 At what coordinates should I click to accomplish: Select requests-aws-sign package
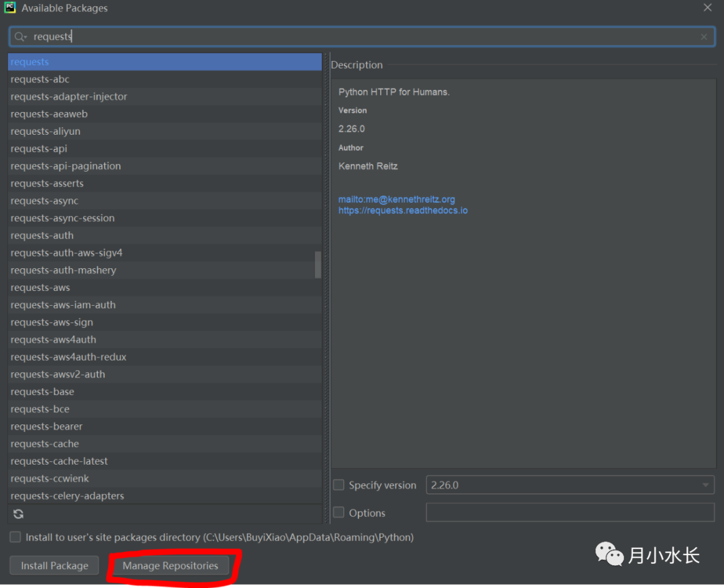tap(165, 322)
